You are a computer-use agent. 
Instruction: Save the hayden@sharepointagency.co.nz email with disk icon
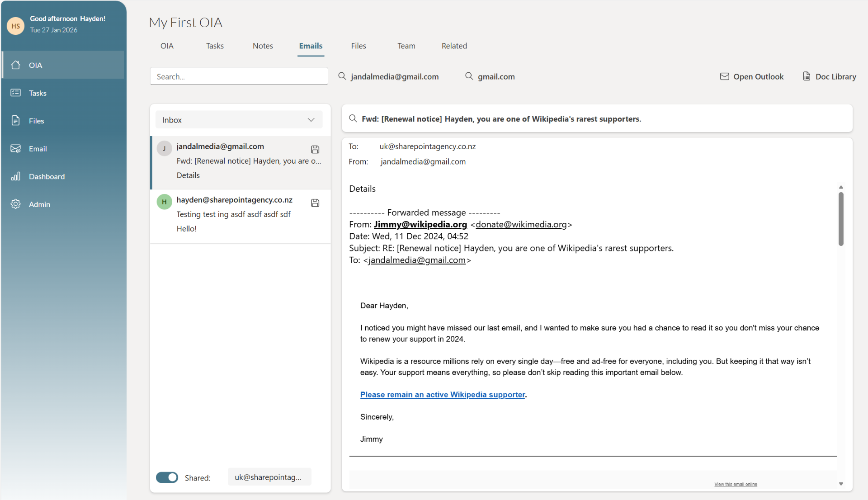315,203
